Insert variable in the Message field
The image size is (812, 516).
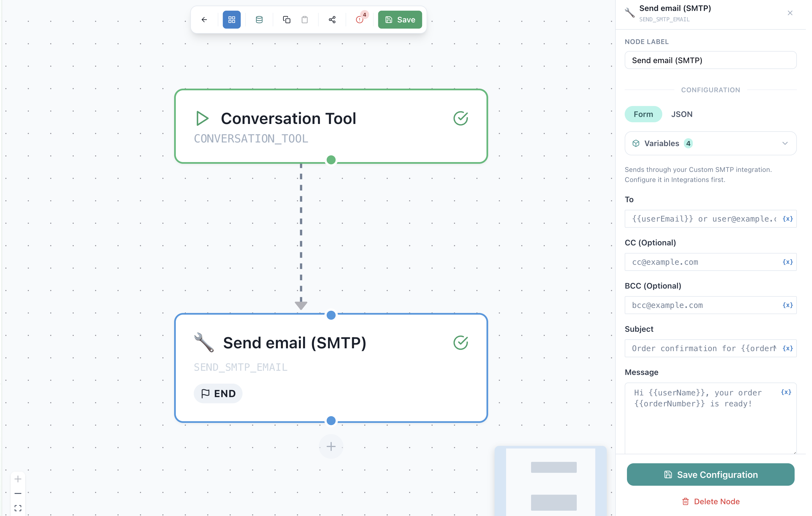tap(786, 392)
